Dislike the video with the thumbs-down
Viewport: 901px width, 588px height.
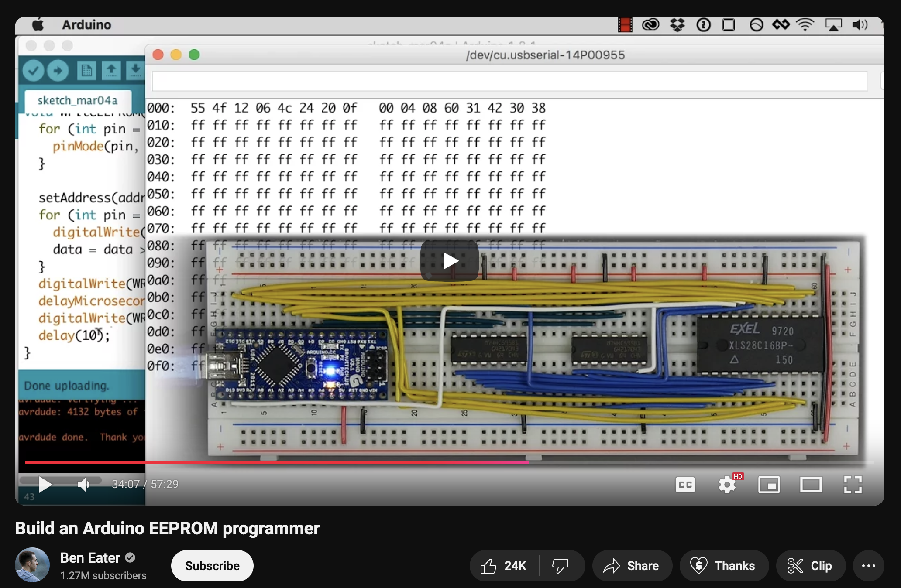point(561,566)
